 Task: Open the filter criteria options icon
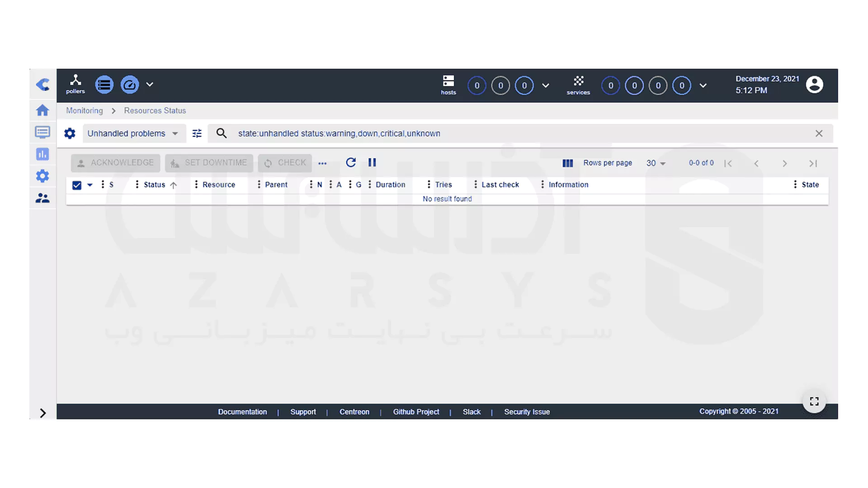(x=197, y=133)
